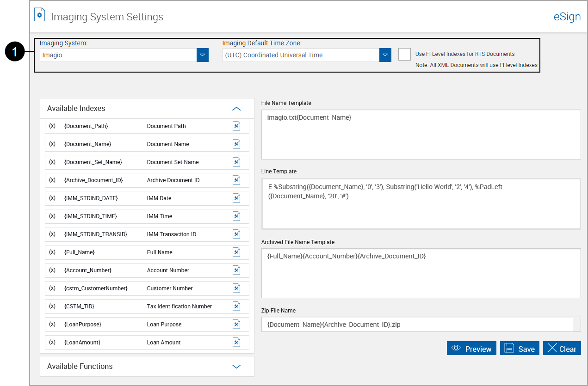Viewport: 588px width, 386px height.
Task: Click into the File Name Template field
Action: click(421, 135)
